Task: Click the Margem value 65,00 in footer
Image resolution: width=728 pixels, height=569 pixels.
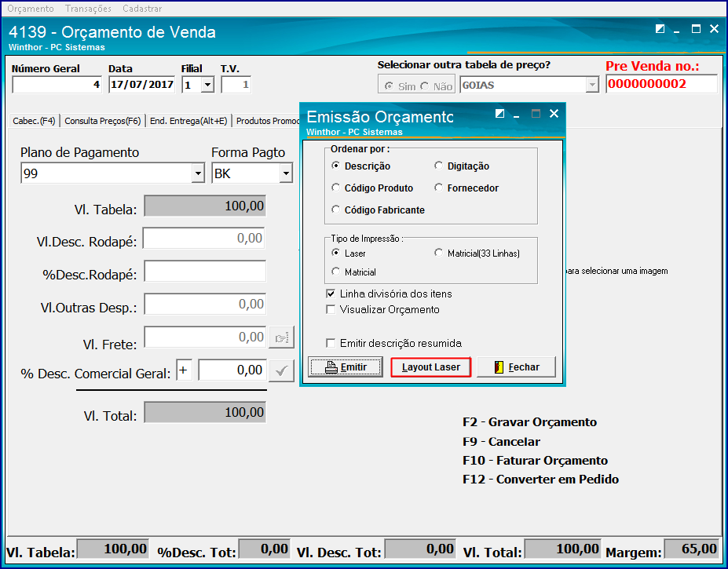Action: 692,549
